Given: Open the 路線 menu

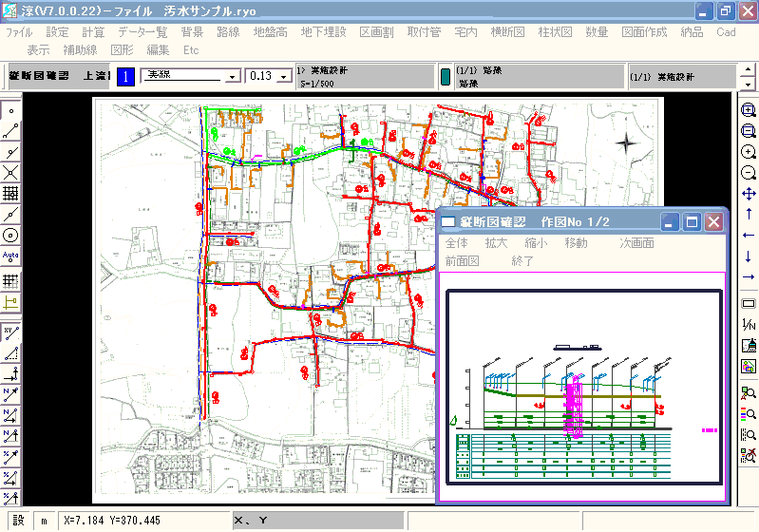Looking at the screenshot, I should coord(228,32).
